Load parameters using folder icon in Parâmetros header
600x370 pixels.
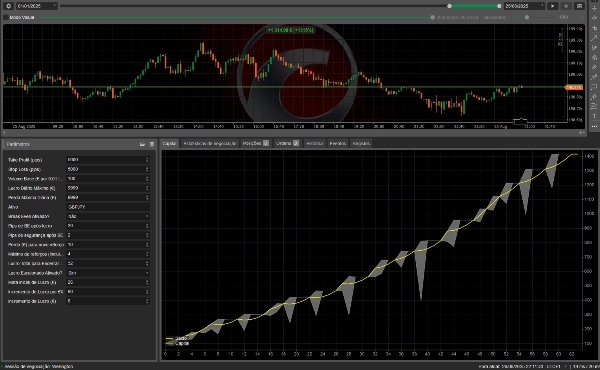click(x=142, y=144)
